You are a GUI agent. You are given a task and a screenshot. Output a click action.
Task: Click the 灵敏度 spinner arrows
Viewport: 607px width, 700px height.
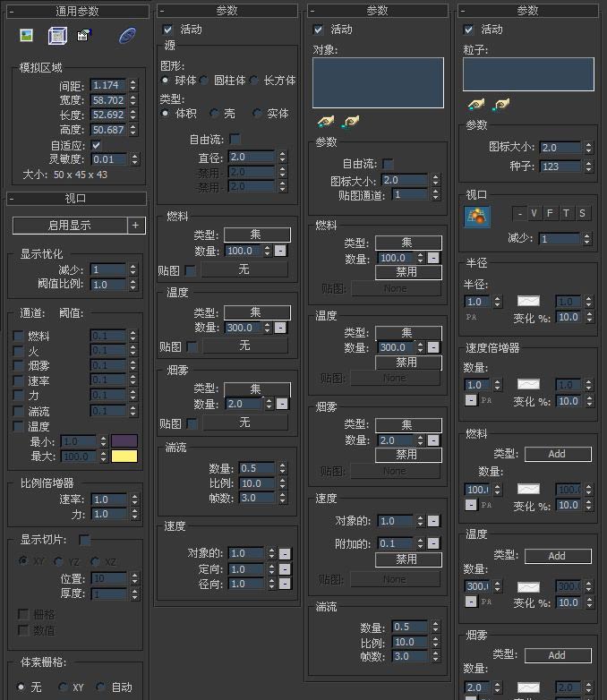[135, 159]
